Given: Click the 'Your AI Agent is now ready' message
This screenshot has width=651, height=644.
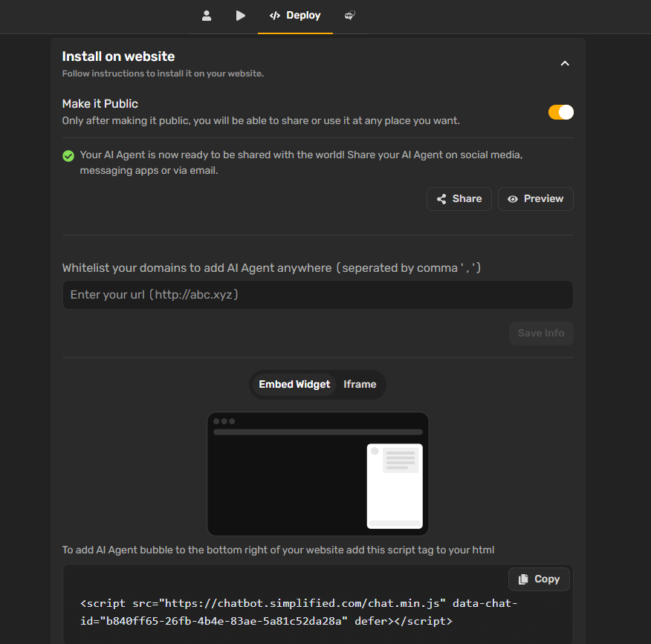Looking at the screenshot, I should click(x=301, y=163).
